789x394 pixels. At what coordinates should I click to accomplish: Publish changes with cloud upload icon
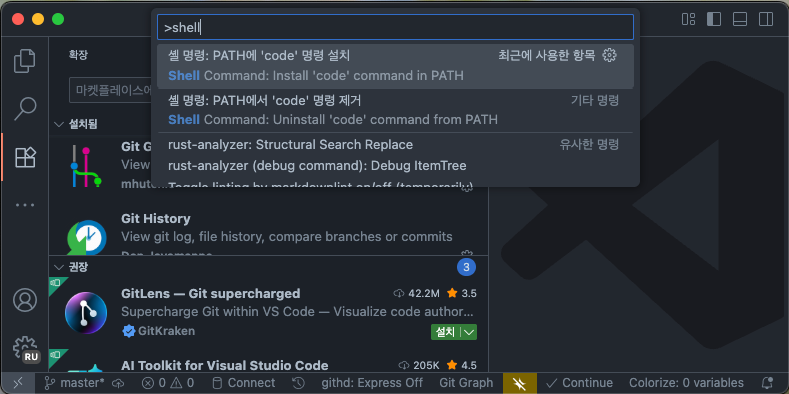click(118, 383)
